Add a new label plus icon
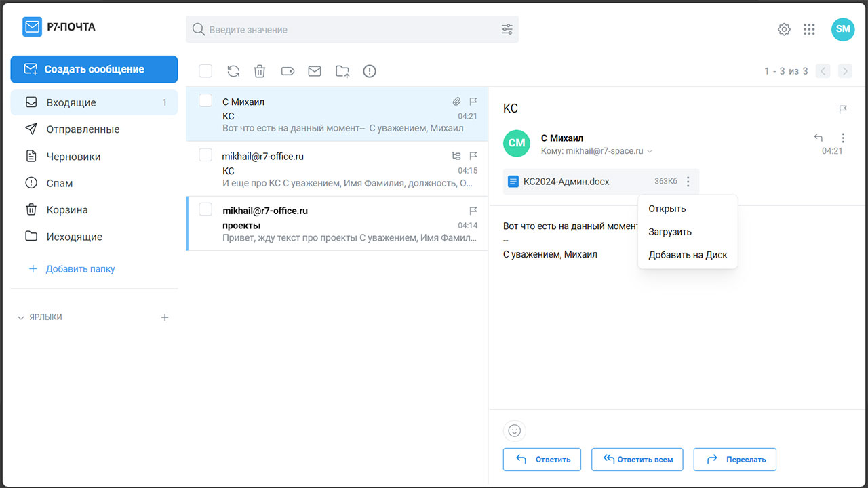The width and height of the screenshot is (868, 488). (164, 317)
